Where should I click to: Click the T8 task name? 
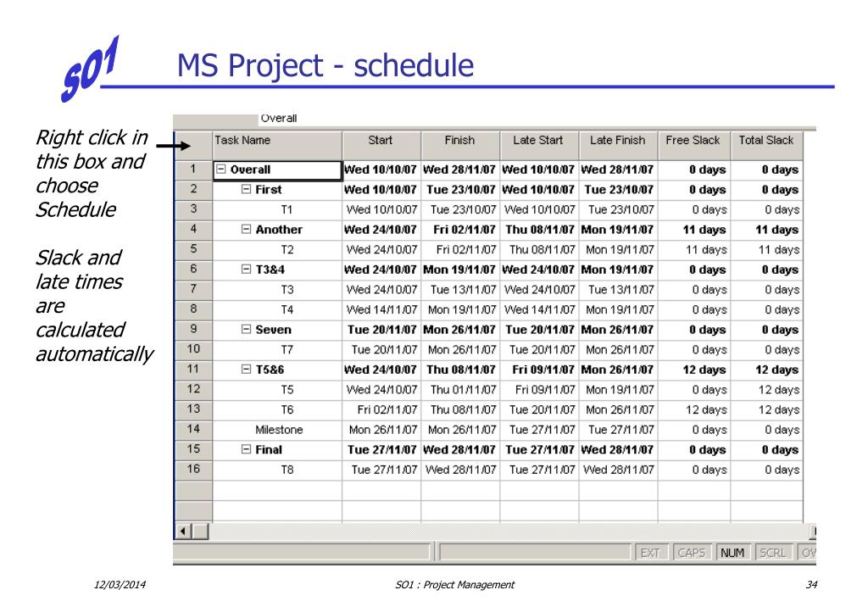click(287, 470)
